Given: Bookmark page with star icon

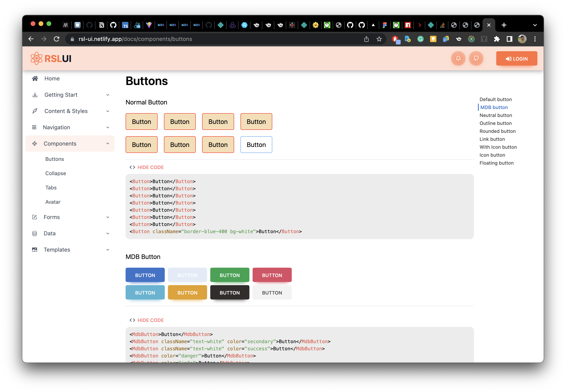Looking at the screenshot, I should (379, 39).
